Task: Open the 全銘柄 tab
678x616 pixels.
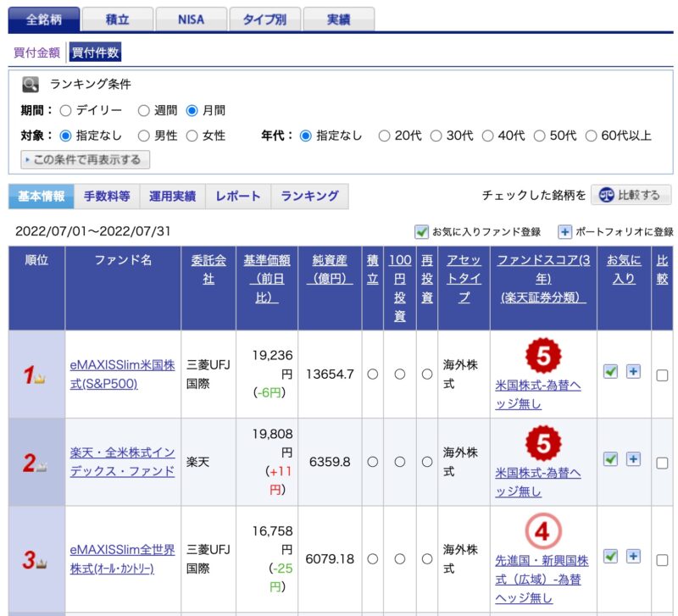Action: [x=44, y=19]
